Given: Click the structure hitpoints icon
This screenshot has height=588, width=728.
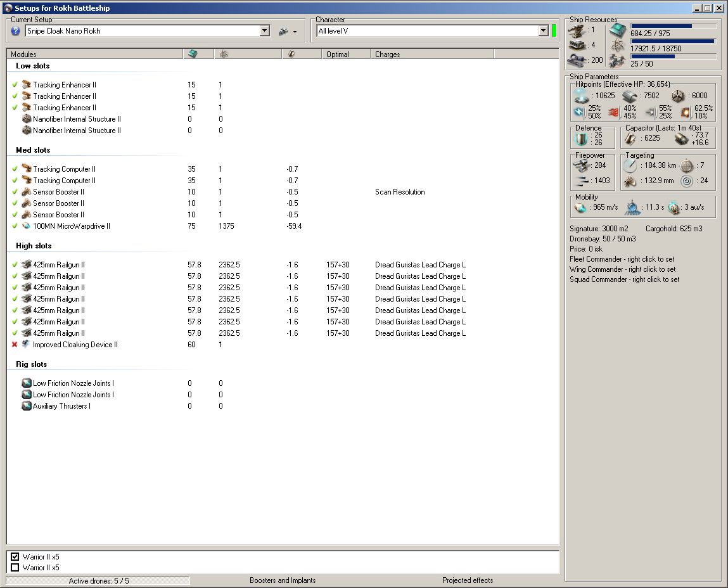Looking at the screenshot, I should click(x=678, y=96).
